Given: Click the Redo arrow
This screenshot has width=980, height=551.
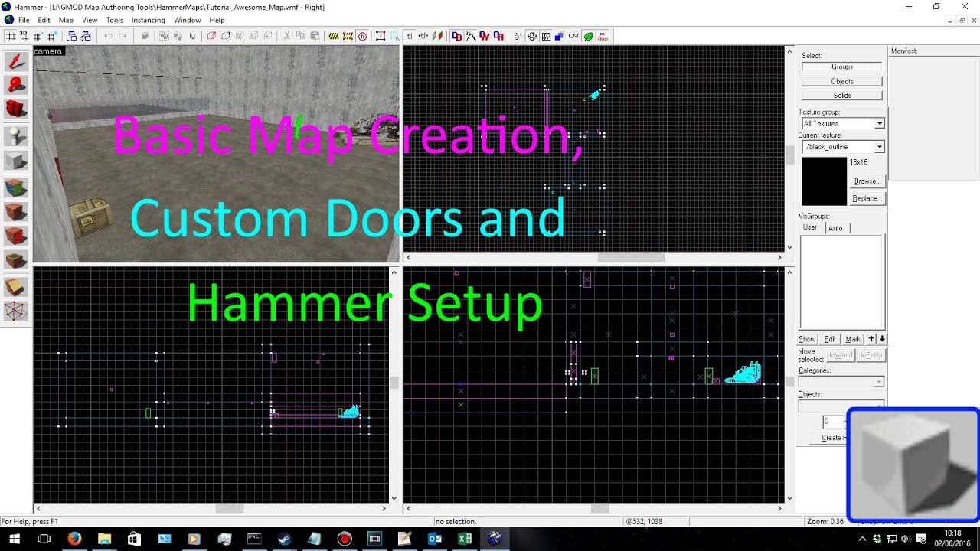Looking at the screenshot, I should tap(122, 36).
